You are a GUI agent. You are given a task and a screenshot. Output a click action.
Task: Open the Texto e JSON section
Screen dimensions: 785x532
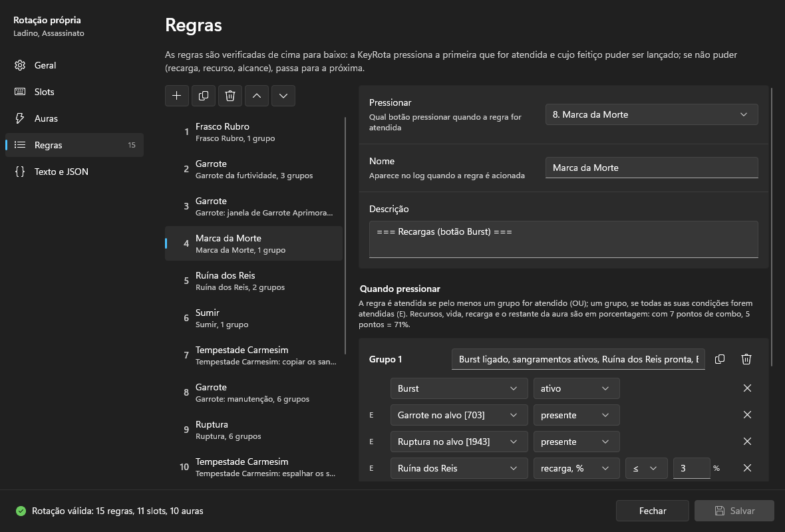coord(75,172)
